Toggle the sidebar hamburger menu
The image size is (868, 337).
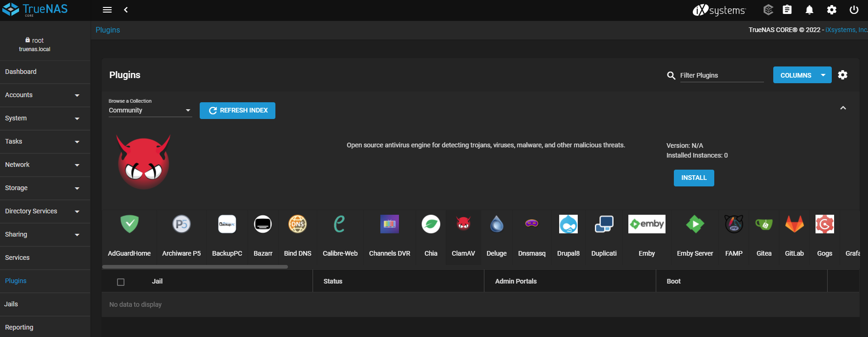coord(107,10)
